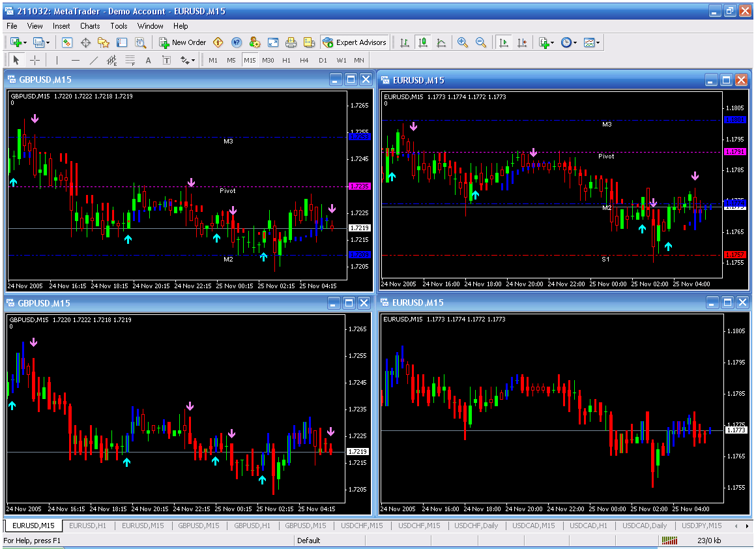Toggle Chart Shift icon
The image size is (756, 549).
coord(521,42)
